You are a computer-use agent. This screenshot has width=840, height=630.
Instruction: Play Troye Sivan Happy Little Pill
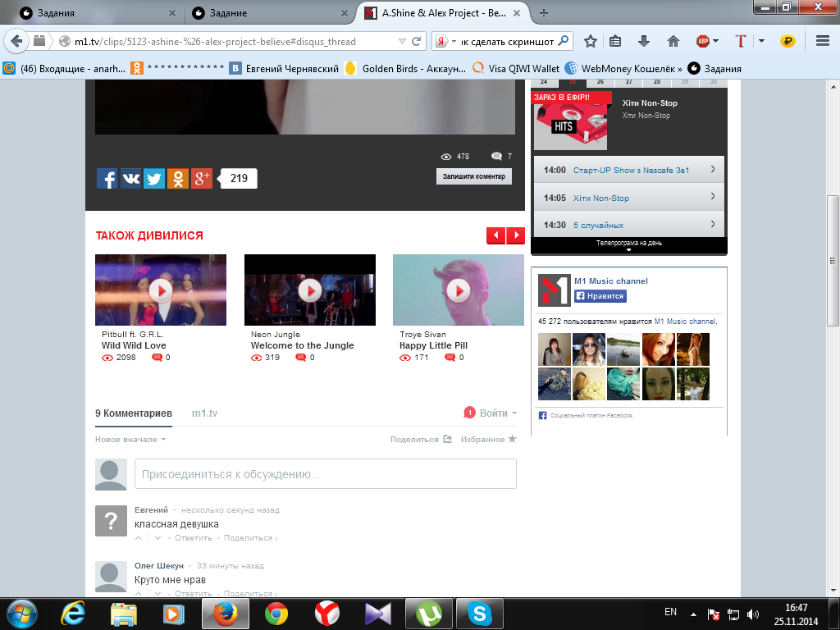[x=459, y=290]
